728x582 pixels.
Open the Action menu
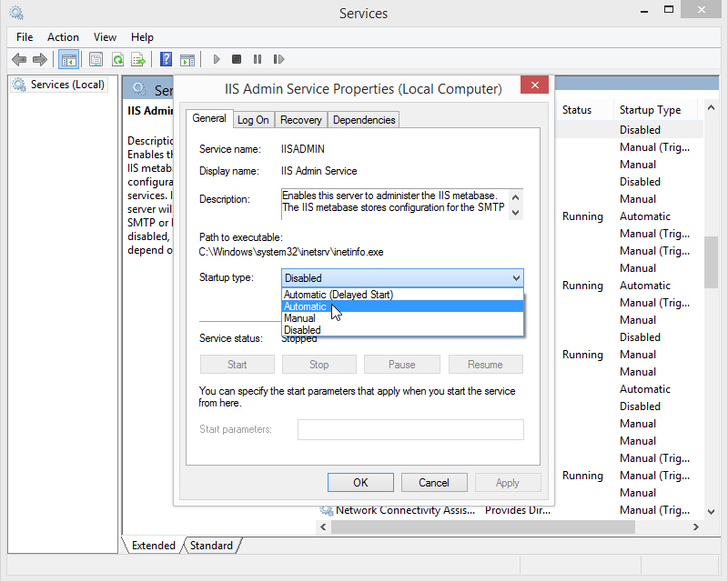(x=63, y=37)
